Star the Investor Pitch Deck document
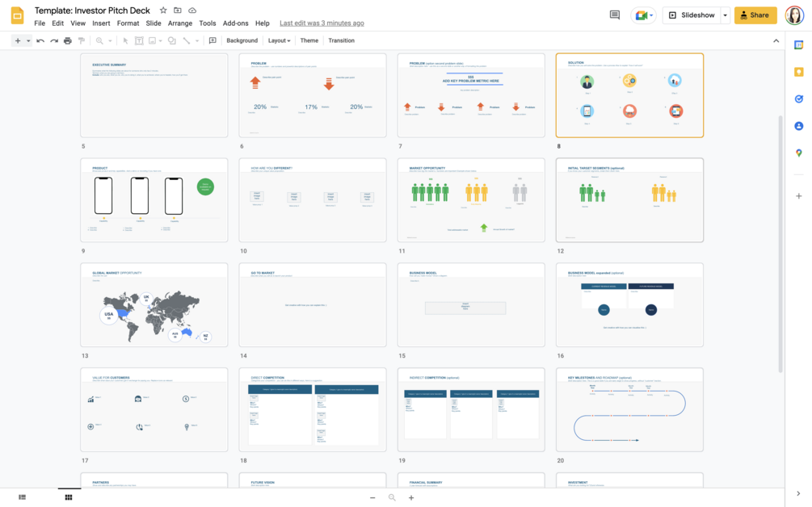 pyautogui.click(x=163, y=10)
